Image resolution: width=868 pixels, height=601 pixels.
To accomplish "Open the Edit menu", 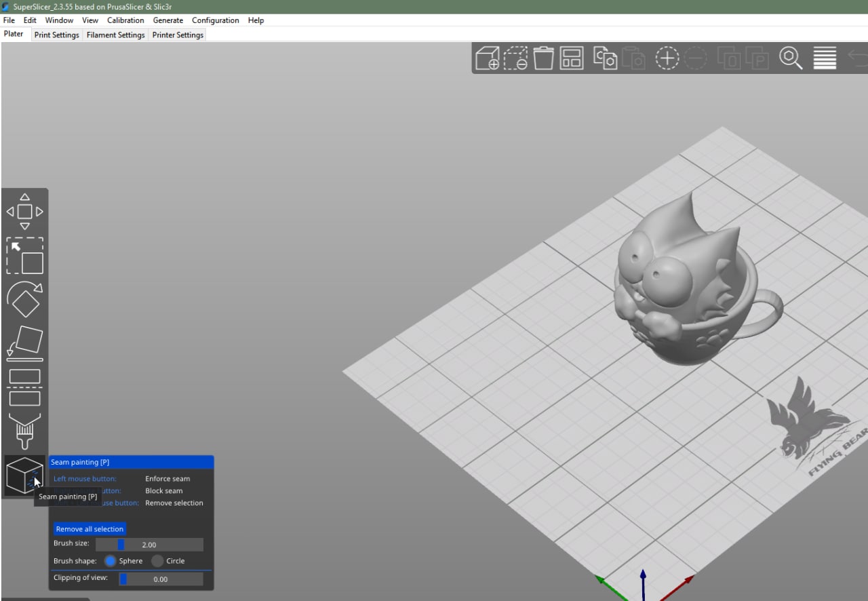I will 30,20.
